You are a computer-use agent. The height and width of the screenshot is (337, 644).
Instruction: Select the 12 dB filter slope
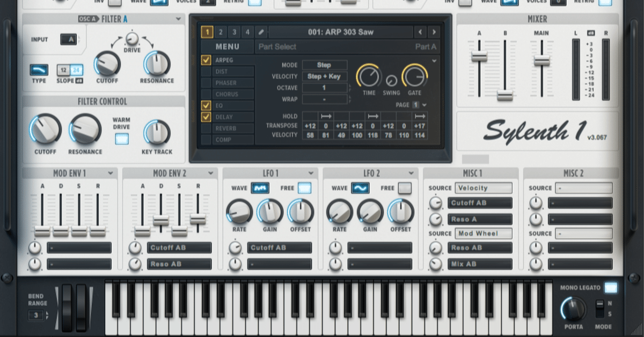pyautogui.click(x=64, y=70)
